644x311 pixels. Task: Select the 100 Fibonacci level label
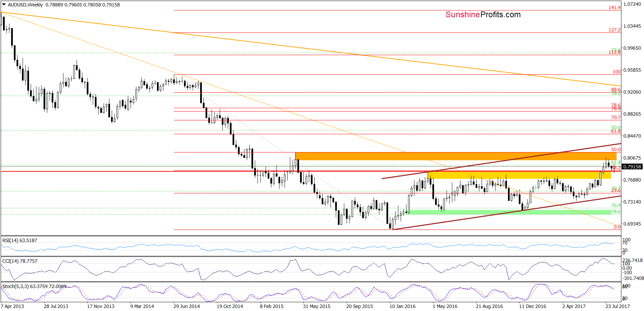[x=617, y=72]
